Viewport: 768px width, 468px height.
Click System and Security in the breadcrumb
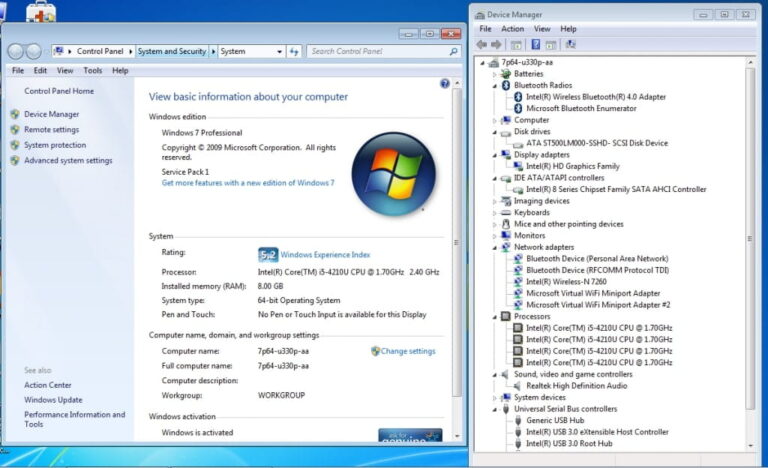pos(172,51)
